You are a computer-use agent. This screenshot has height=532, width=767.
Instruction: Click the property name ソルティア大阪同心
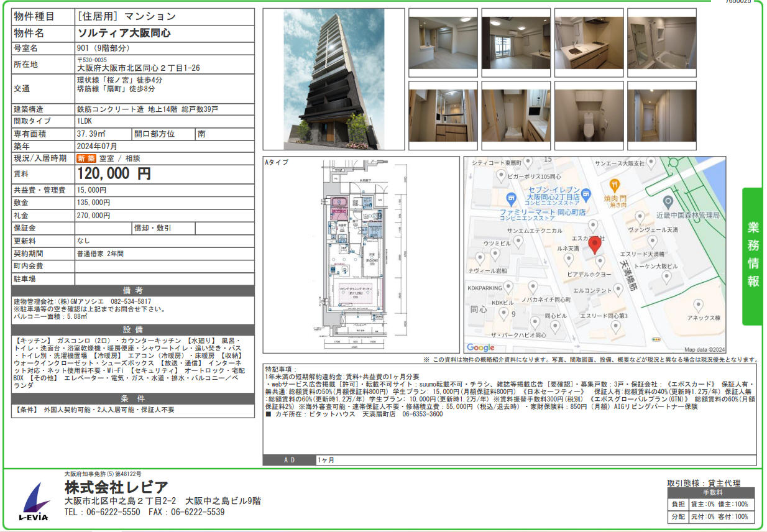pos(124,33)
